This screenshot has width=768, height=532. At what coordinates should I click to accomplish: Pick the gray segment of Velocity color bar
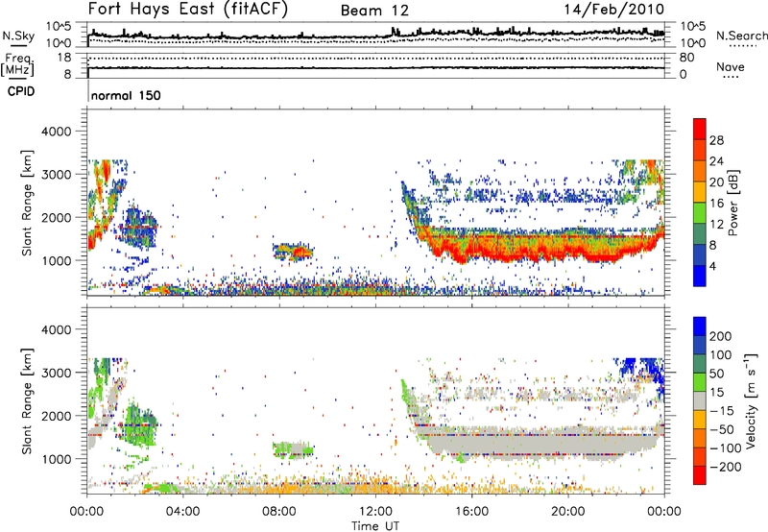pos(700,401)
